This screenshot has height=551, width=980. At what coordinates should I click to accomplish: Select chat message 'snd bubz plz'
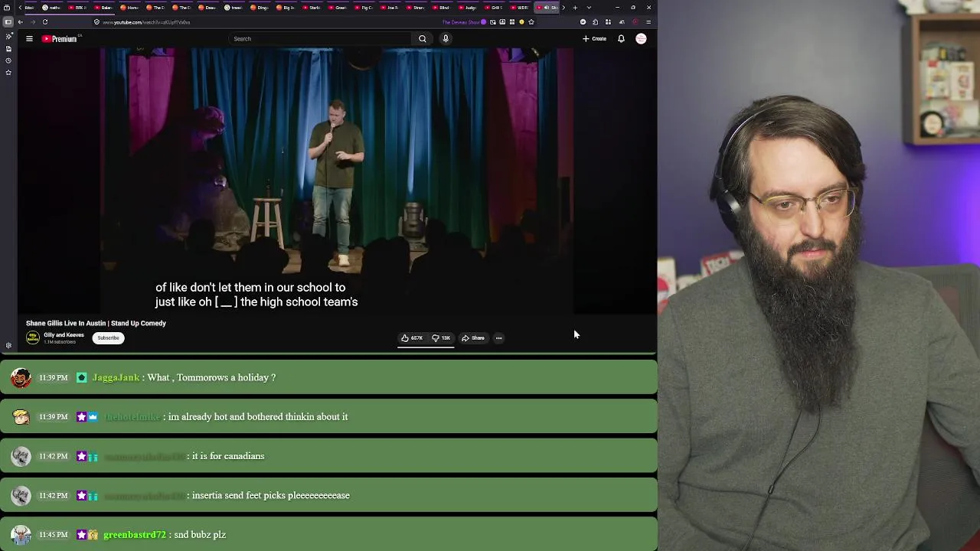tap(200, 535)
